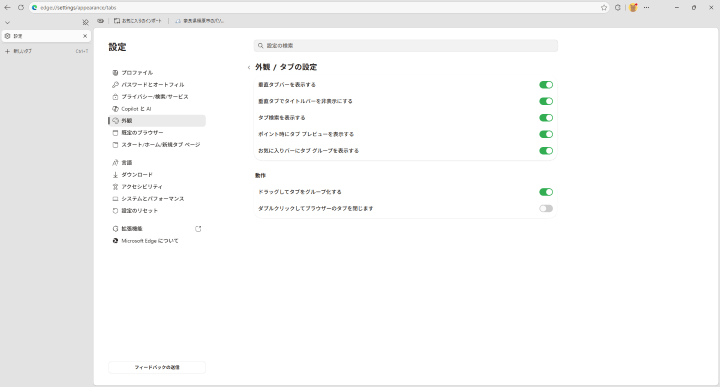
Task: Open 拡張機能 external link icon
Action: coord(198,229)
